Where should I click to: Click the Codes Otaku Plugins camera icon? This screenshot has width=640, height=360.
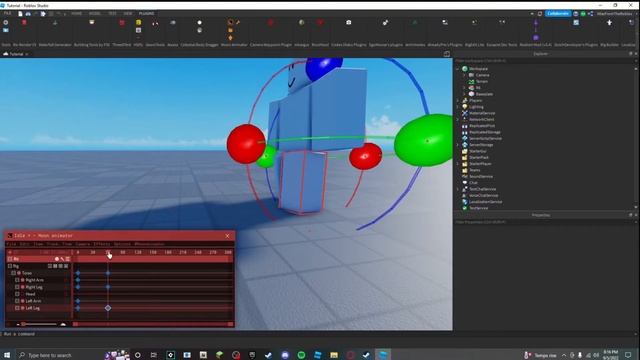tap(349, 22)
